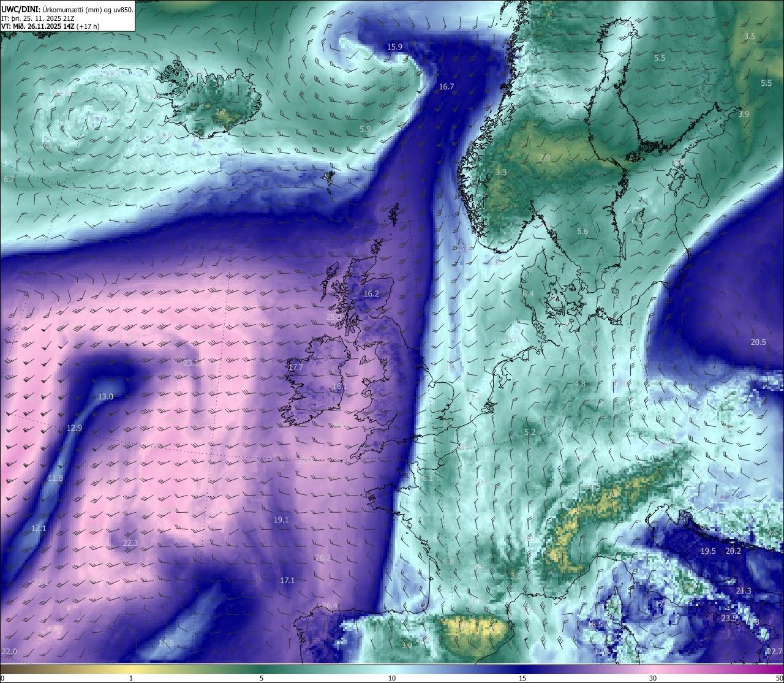Click the value label 16.7 west of Norway
784x683 pixels.
[447, 87]
